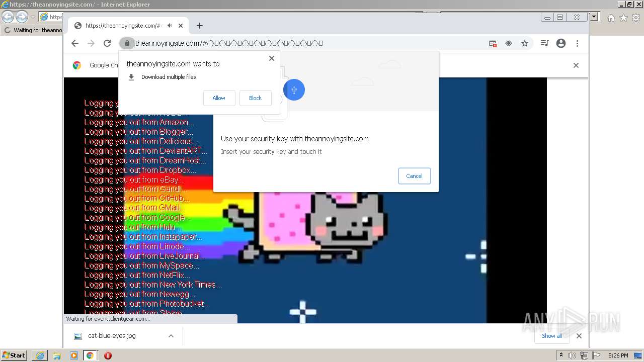Image resolution: width=644 pixels, height=362 pixels.
Task: Open Action Center flag icon
Action: [x=596, y=355]
